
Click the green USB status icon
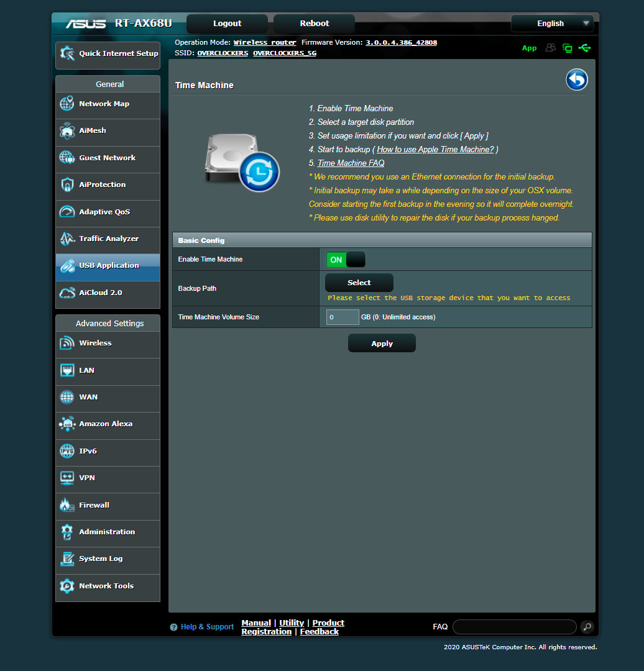click(x=584, y=48)
